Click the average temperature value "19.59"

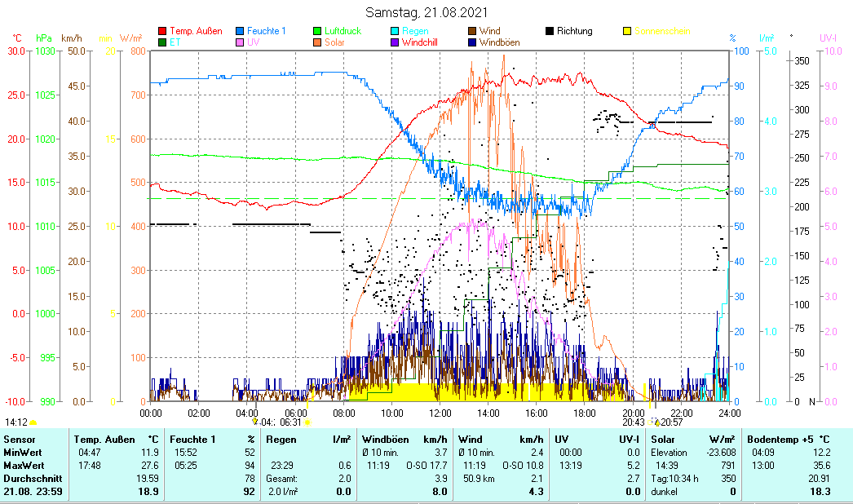pos(148,479)
